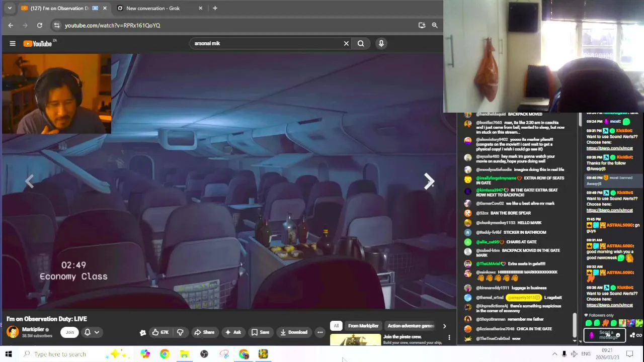
Task: Open more actions three-dot menu
Action: click(x=320, y=332)
